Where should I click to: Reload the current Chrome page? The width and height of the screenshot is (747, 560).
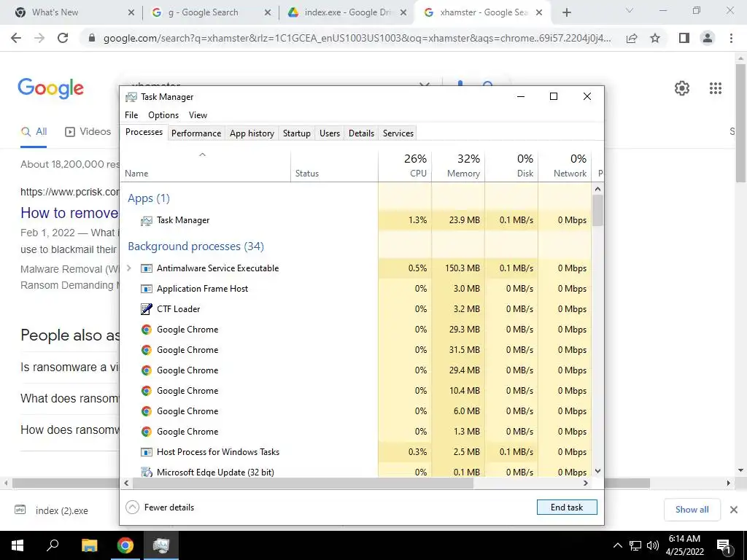pyautogui.click(x=63, y=38)
